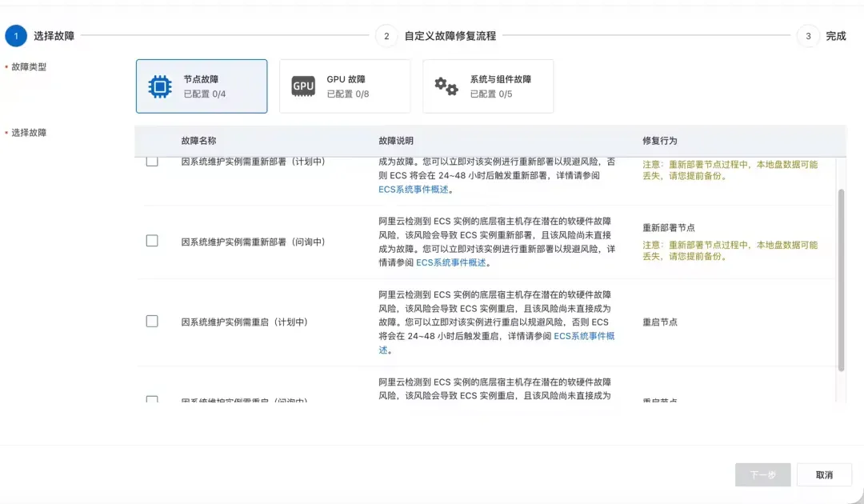
Task: Click the 修复行为 column header
Action: coord(659,141)
